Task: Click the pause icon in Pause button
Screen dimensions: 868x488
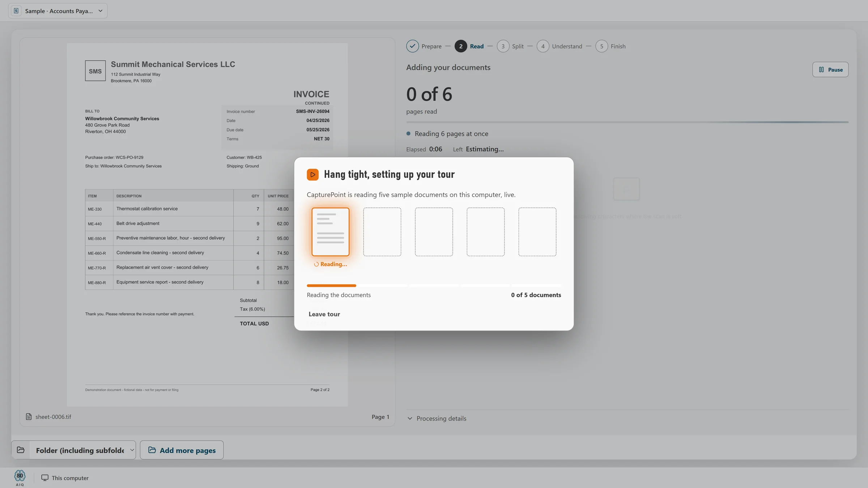Action: pyautogui.click(x=821, y=70)
